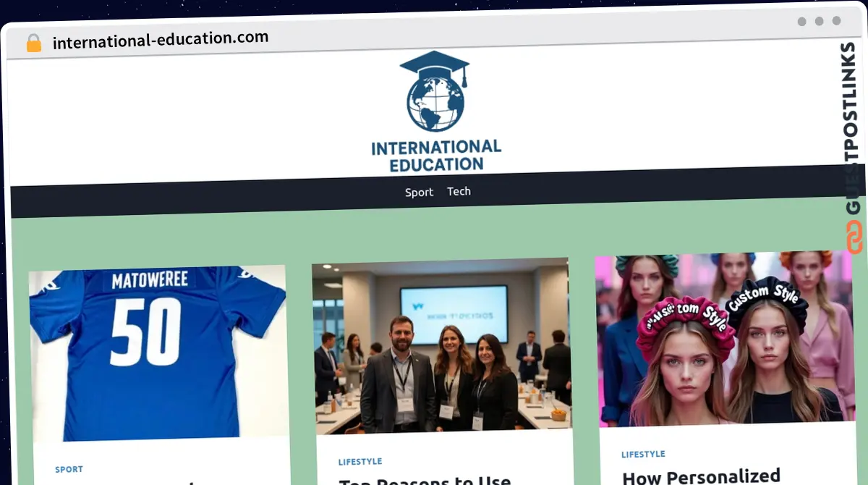Open the conference room group photo thumbnail
The width and height of the screenshot is (868, 485).
click(442, 346)
